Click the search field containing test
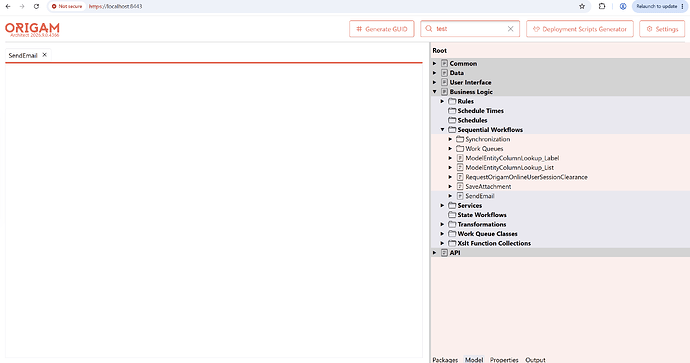 point(470,29)
